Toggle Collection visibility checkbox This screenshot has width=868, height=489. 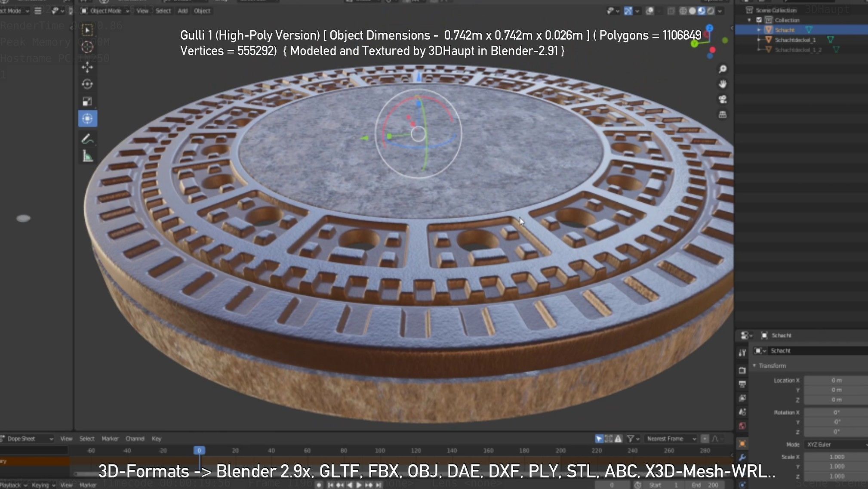click(759, 20)
